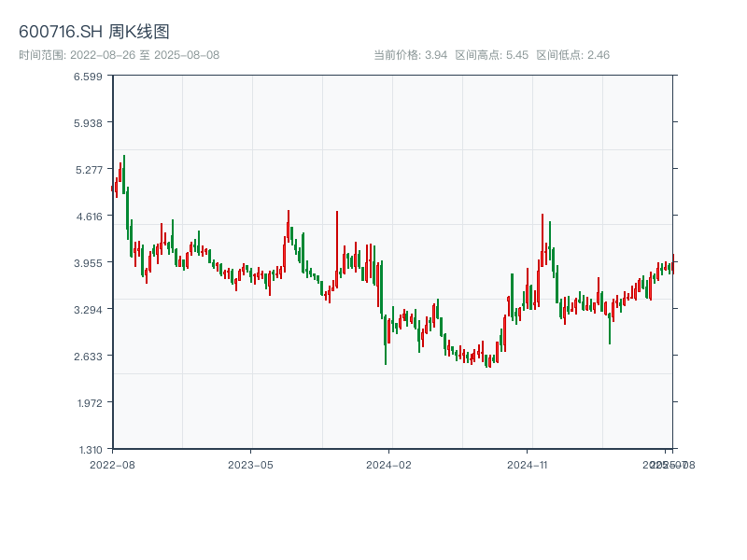Click the 2024-02 x-axis date label
Image resolution: width=747 pixels, height=560 pixels.
(389, 464)
